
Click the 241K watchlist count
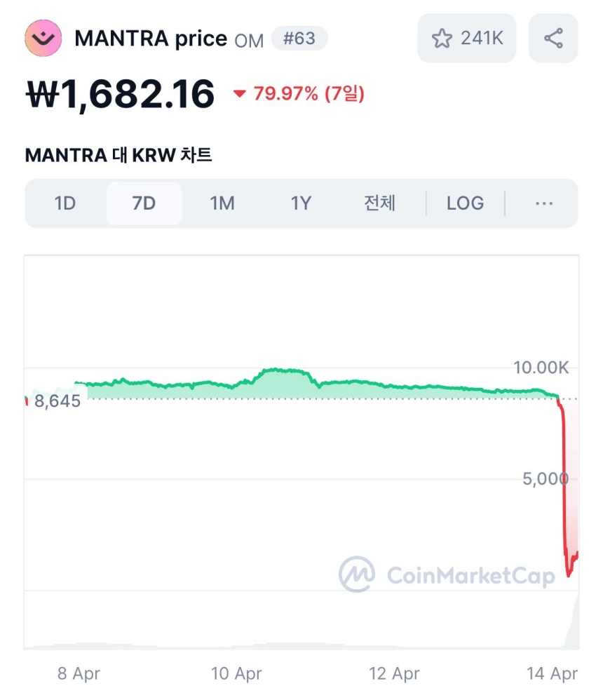pos(482,39)
